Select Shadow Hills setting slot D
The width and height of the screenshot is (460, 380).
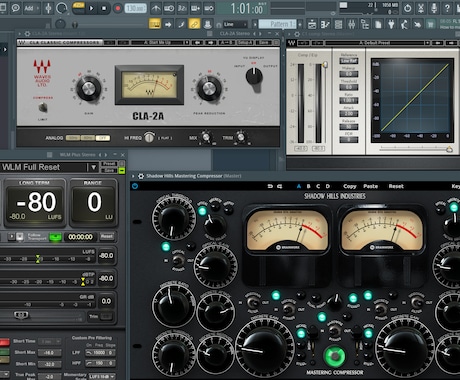click(x=328, y=186)
